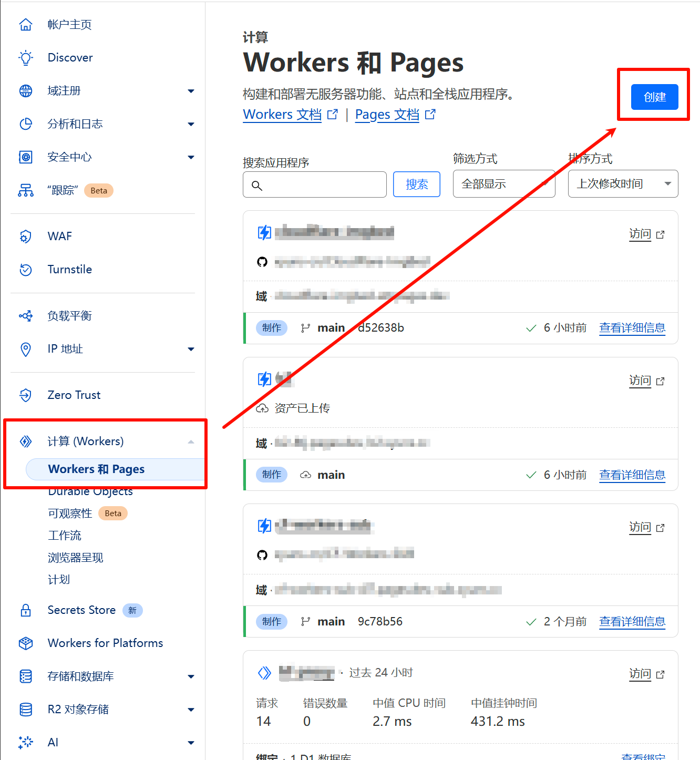The height and width of the screenshot is (760, 700).
Task: Click external icon beside Pages 文档
Action: point(430,115)
